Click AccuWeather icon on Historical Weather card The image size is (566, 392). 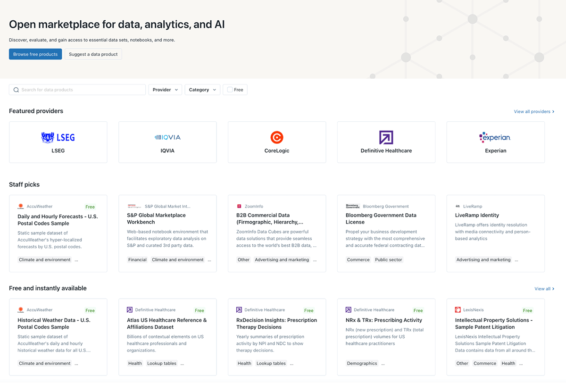tap(21, 310)
